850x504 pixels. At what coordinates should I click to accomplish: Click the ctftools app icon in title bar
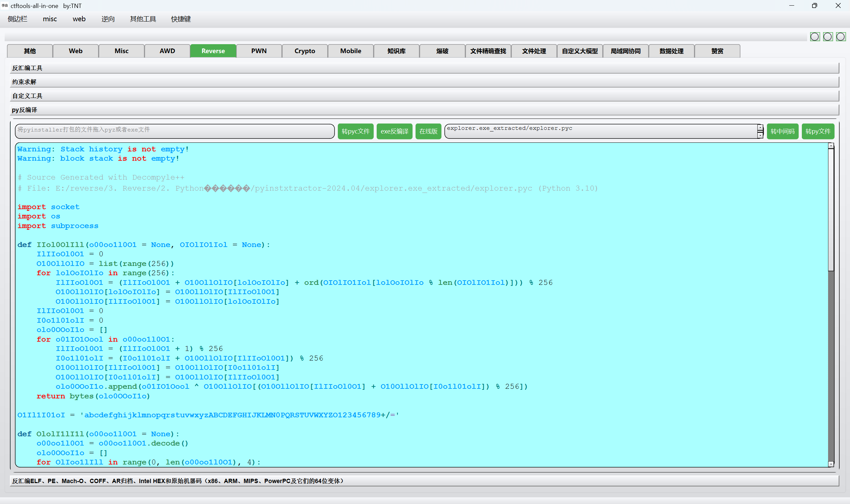[x=5, y=6]
